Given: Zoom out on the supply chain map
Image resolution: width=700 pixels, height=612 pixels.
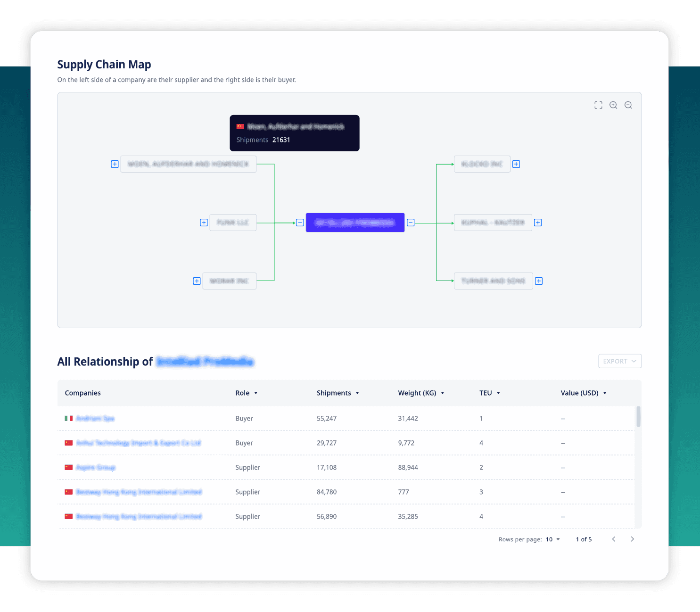Looking at the screenshot, I should click(x=628, y=105).
